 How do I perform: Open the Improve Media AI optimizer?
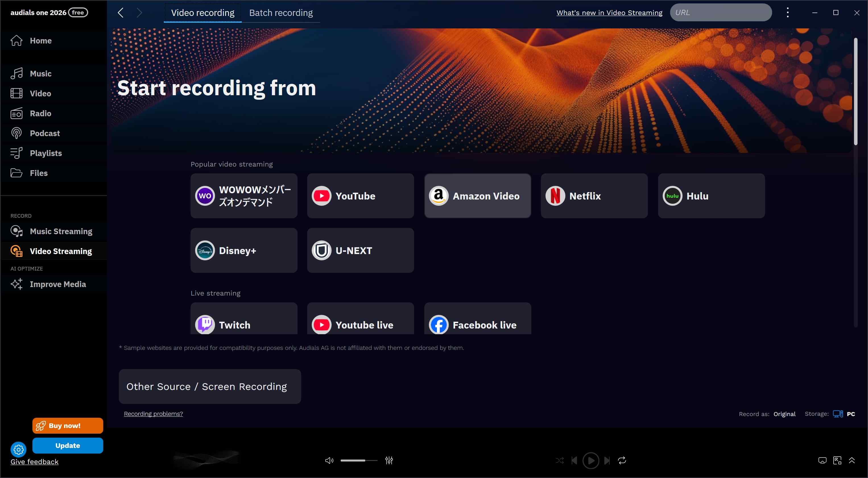pos(58,284)
